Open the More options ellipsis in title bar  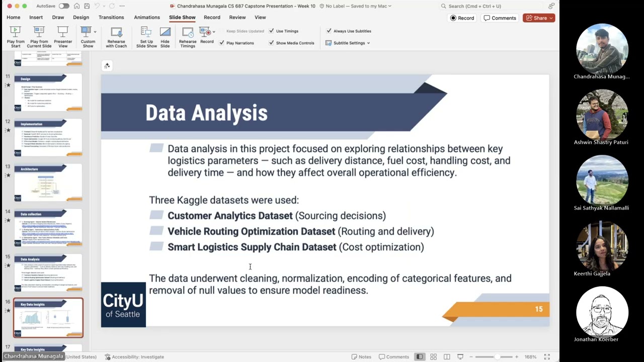122,6
